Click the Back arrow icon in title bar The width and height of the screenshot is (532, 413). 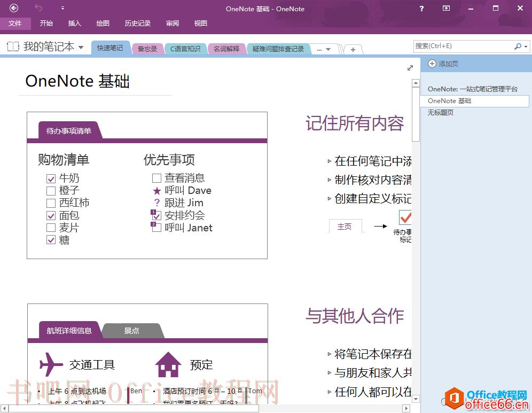[x=14, y=8]
